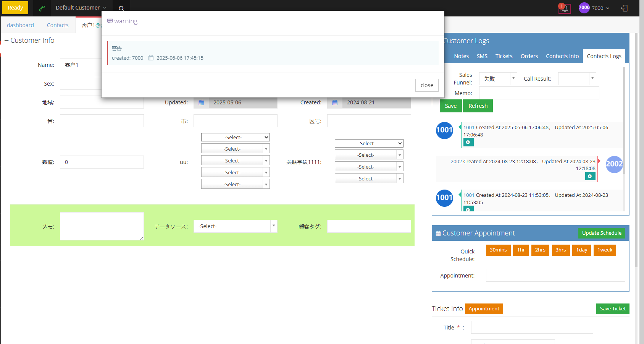This screenshot has width=644, height=344.
Task: Schedule 2hrs quick appointment
Action: [540, 250]
